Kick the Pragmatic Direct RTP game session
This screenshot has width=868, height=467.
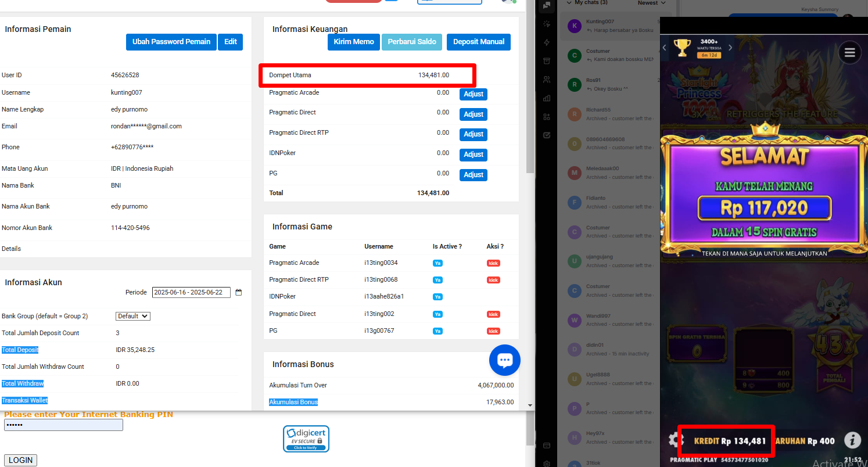tap(493, 280)
